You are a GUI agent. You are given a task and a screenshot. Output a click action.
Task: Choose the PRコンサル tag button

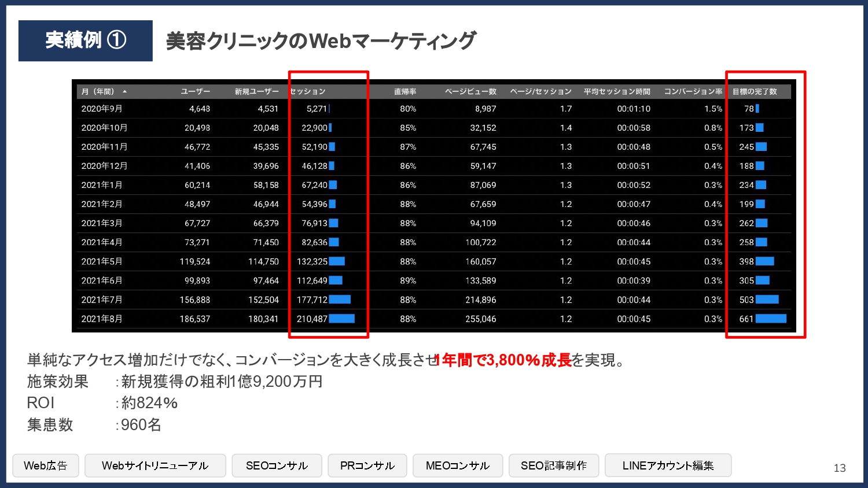click(367, 465)
